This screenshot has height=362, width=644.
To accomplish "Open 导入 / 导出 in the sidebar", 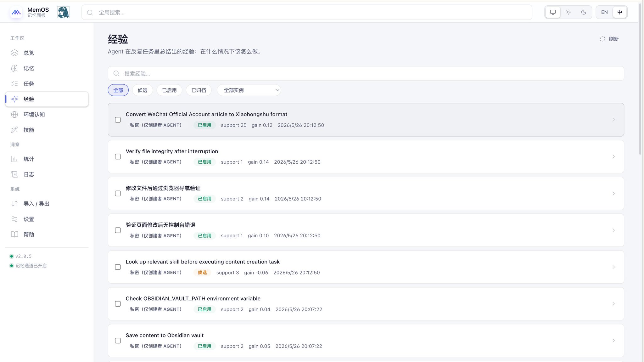I will click(x=47, y=204).
